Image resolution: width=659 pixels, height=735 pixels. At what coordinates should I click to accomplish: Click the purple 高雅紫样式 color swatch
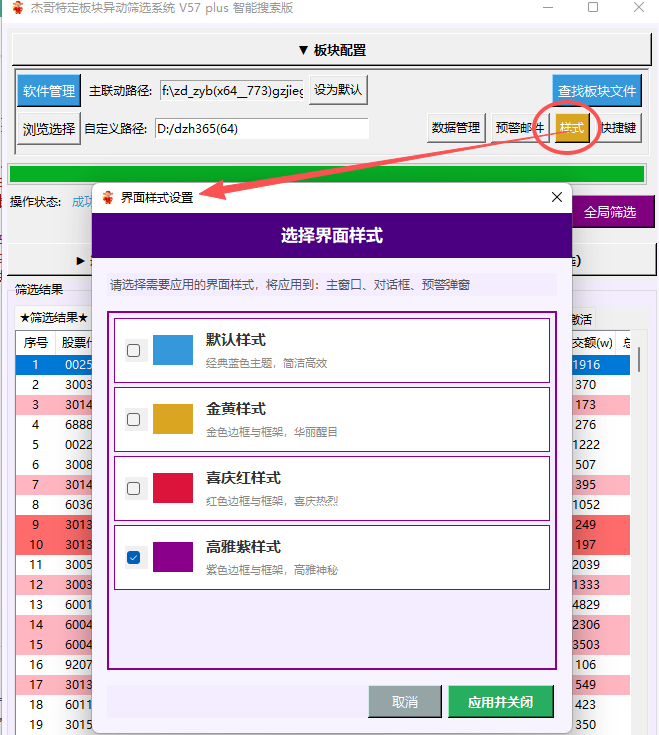[173, 557]
